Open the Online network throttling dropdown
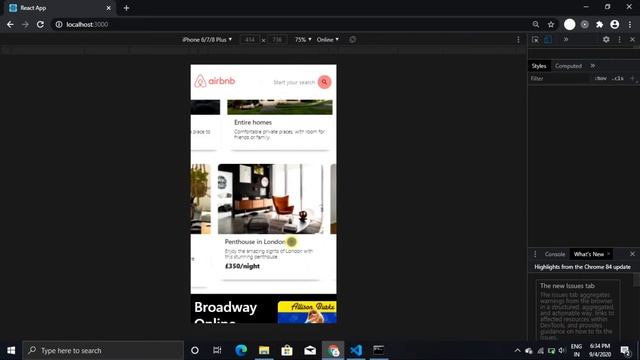The width and height of the screenshot is (640, 360). (328, 40)
